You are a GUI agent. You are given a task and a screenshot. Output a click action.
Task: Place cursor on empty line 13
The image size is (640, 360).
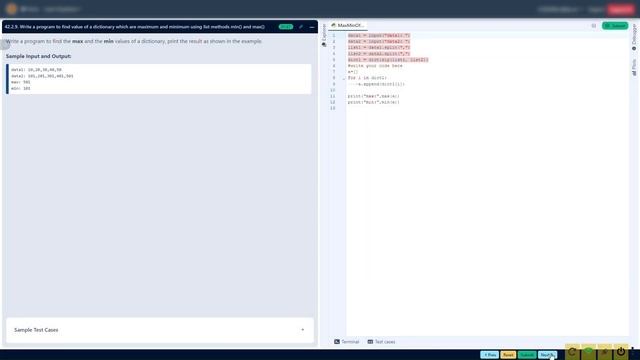(x=486, y=108)
